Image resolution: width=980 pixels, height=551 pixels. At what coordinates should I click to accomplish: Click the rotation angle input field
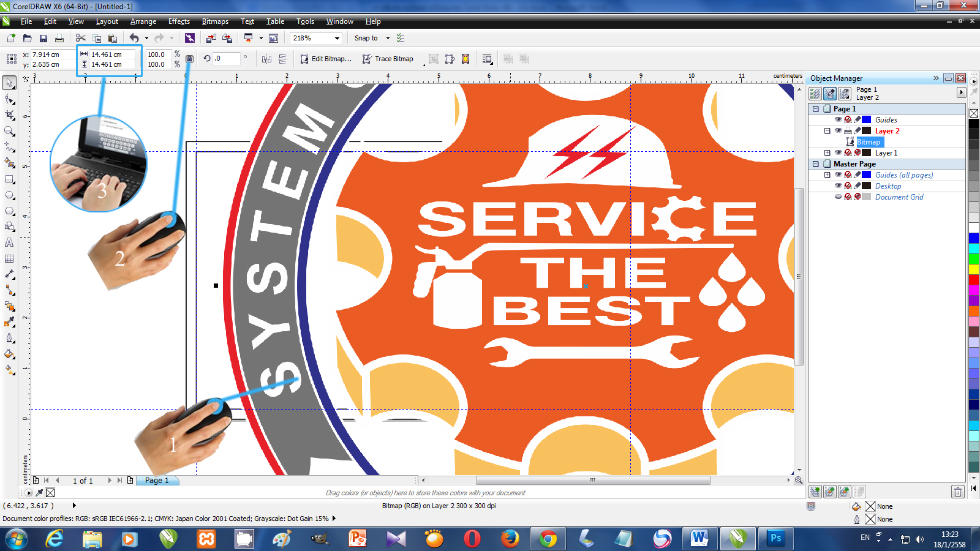(x=226, y=59)
